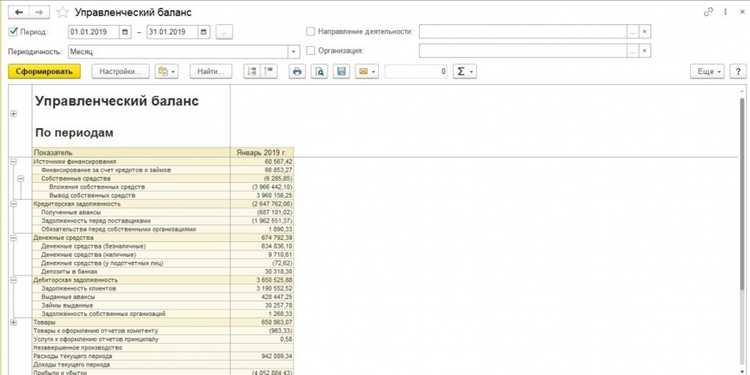Viewport: 750px width, 375px height.
Task: Collapse Кредиторская задолженность group
Action: coord(13,204)
